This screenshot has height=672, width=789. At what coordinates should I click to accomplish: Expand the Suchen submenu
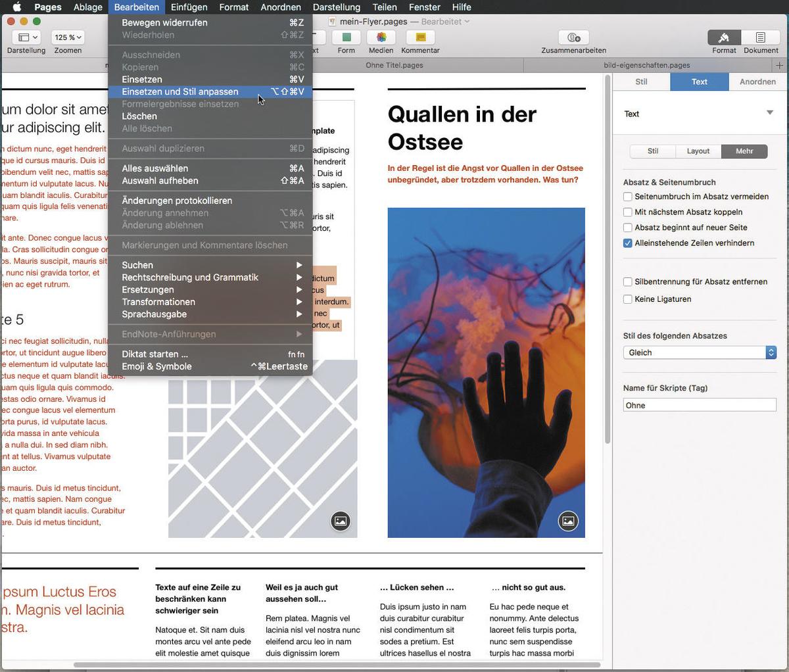pos(210,265)
